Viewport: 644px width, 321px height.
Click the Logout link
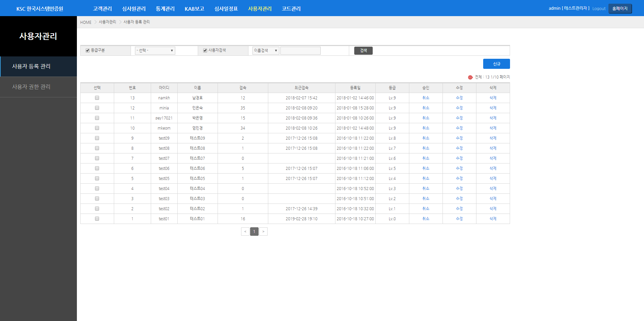coord(599,9)
